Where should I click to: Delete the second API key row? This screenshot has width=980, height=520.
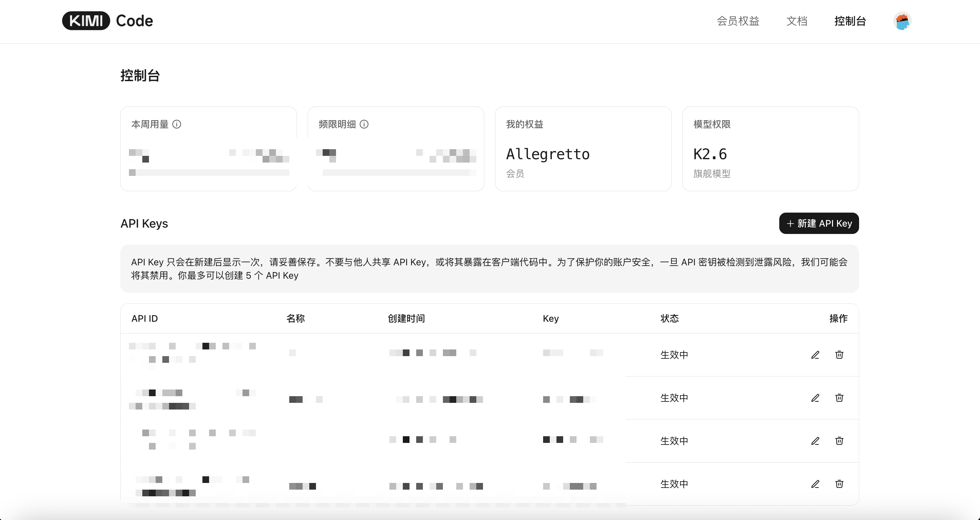pos(839,398)
